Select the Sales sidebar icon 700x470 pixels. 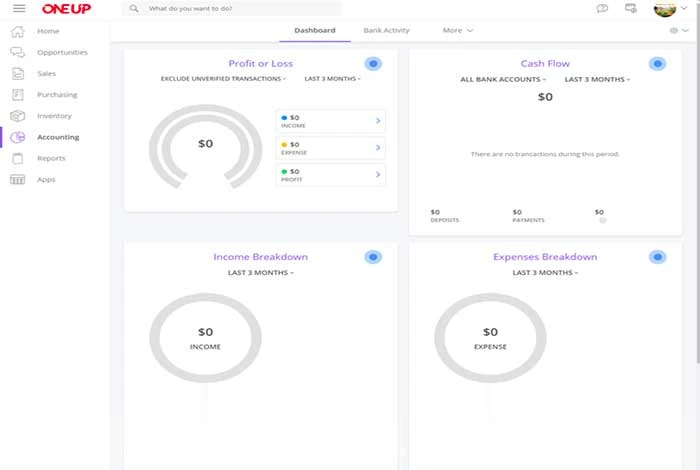[18, 73]
